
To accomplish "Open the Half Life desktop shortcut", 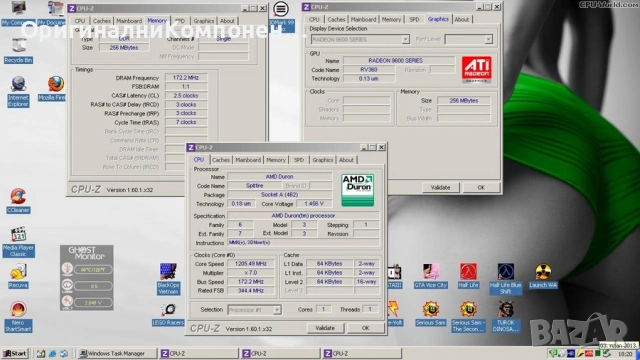I will [468, 276].
